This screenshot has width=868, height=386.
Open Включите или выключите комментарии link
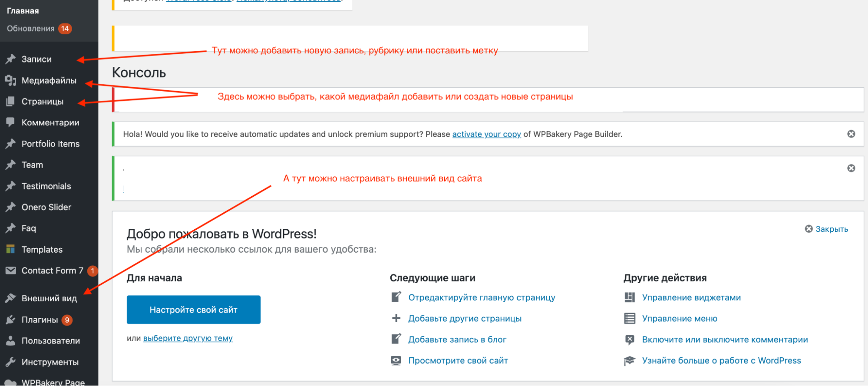(725, 340)
